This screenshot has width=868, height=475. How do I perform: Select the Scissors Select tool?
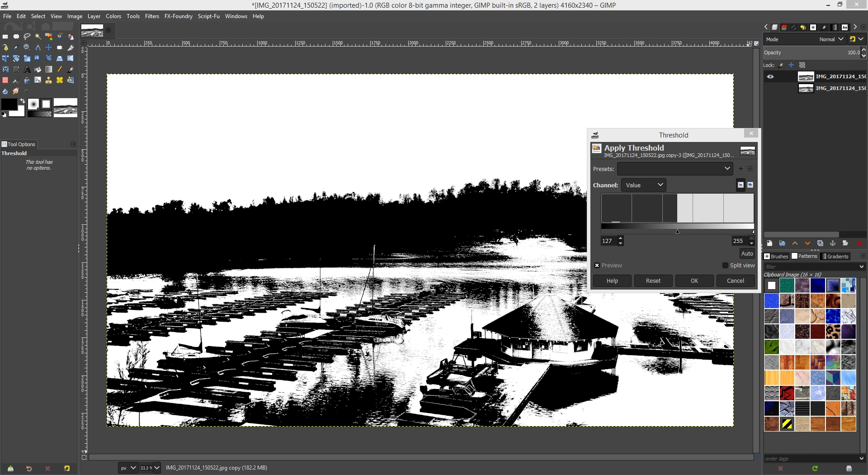[60, 37]
